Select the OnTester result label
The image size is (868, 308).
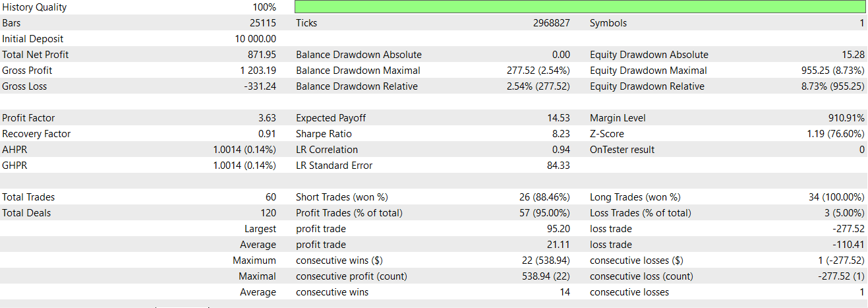pyautogui.click(x=622, y=150)
